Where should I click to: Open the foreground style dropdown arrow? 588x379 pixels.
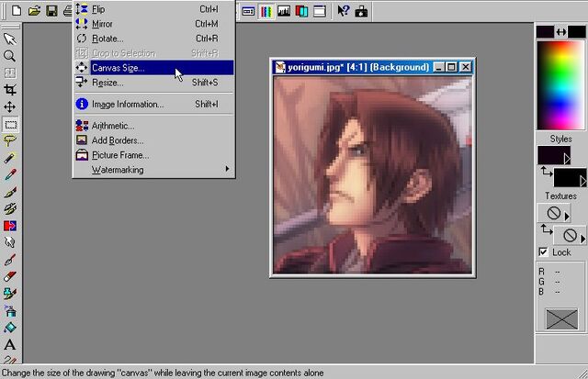(567, 159)
